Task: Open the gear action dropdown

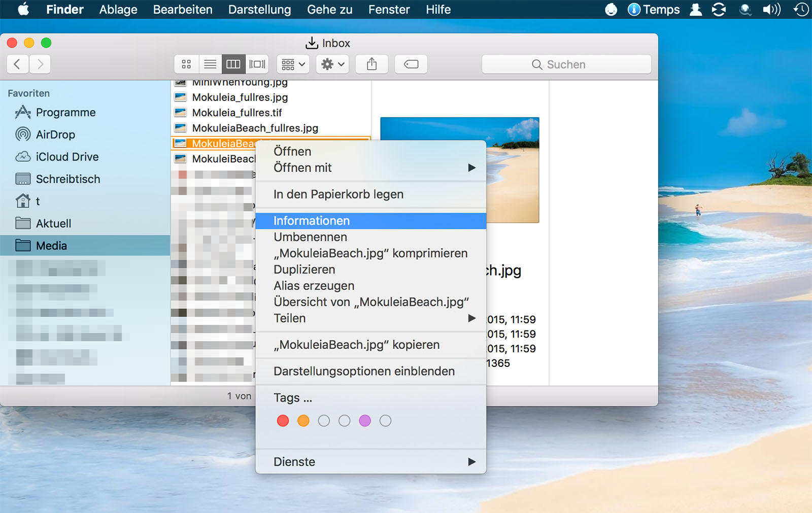Action: point(332,64)
